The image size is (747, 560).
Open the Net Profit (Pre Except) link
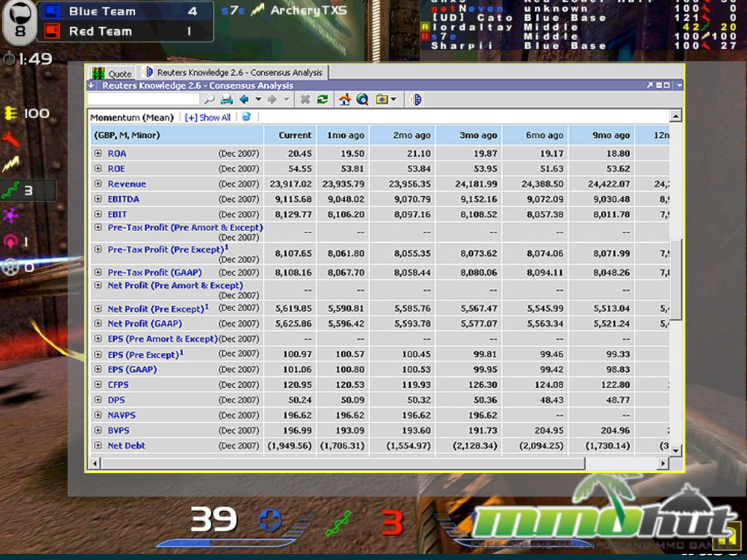[x=158, y=308]
